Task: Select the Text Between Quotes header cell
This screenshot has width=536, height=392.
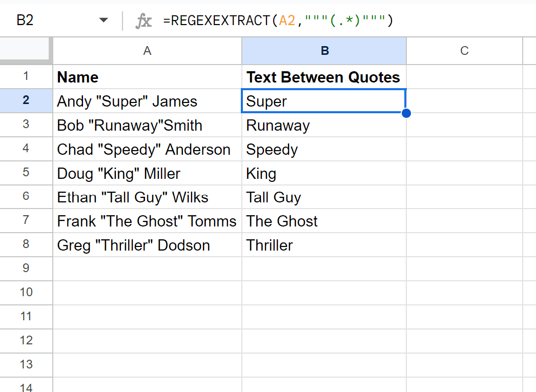Action: [x=324, y=77]
